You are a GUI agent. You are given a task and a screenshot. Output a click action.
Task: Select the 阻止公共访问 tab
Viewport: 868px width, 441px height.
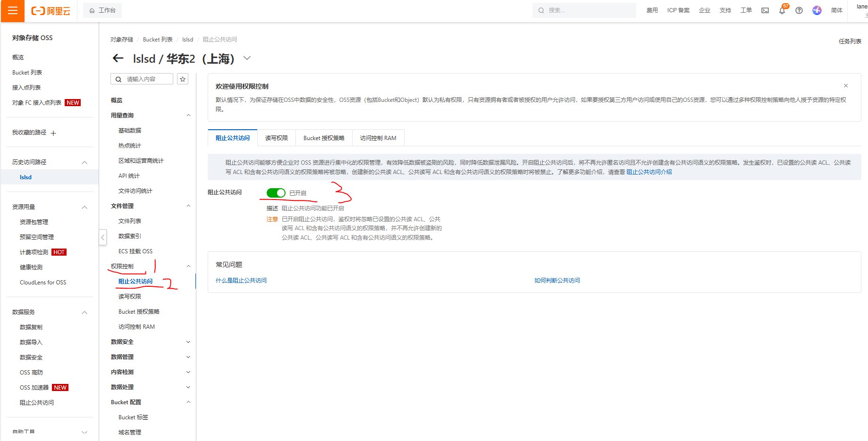click(x=233, y=138)
